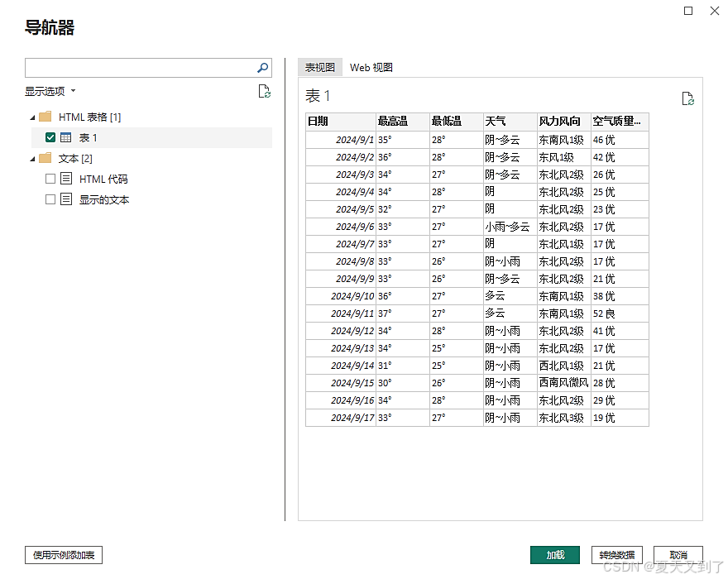
Task: Click the 52 良 air quality cell
Action: pos(620,313)
